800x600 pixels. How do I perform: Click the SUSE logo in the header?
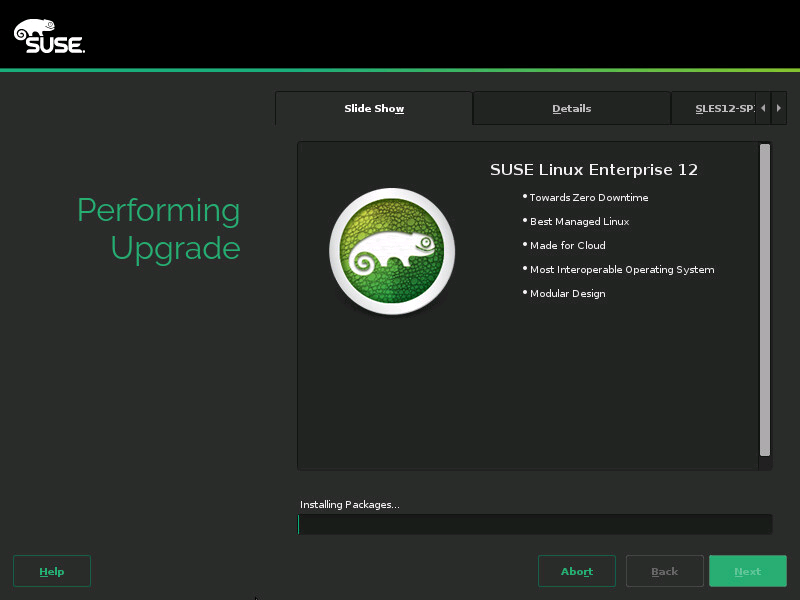(x=48, y=35)
